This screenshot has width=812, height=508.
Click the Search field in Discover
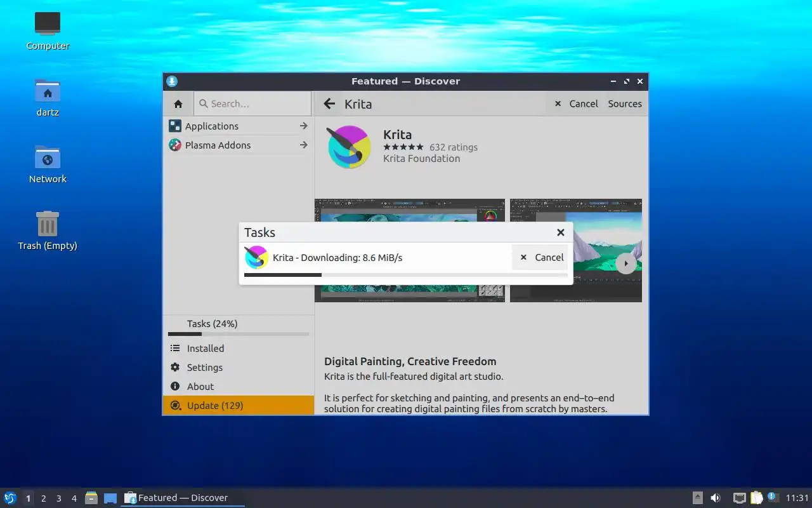point(252,104)
